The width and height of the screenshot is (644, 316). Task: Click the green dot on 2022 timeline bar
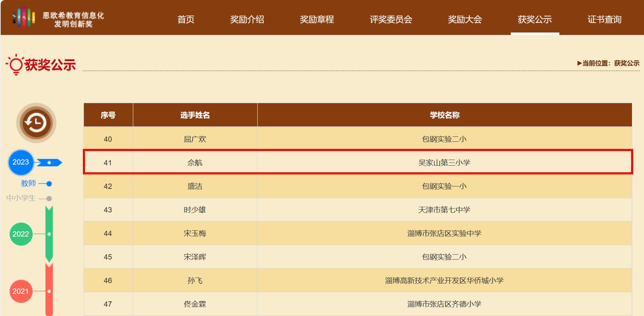coord(49,234)
